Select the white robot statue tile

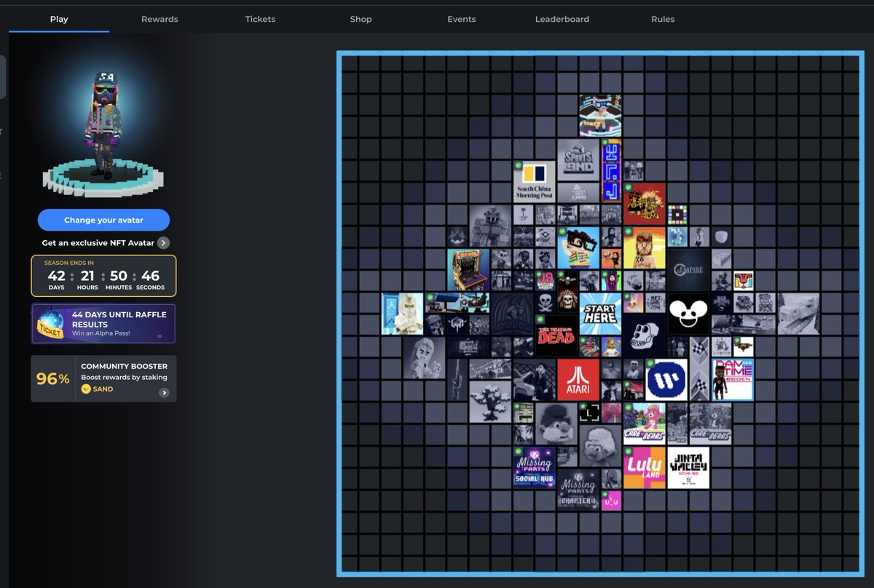click(403, 314)
